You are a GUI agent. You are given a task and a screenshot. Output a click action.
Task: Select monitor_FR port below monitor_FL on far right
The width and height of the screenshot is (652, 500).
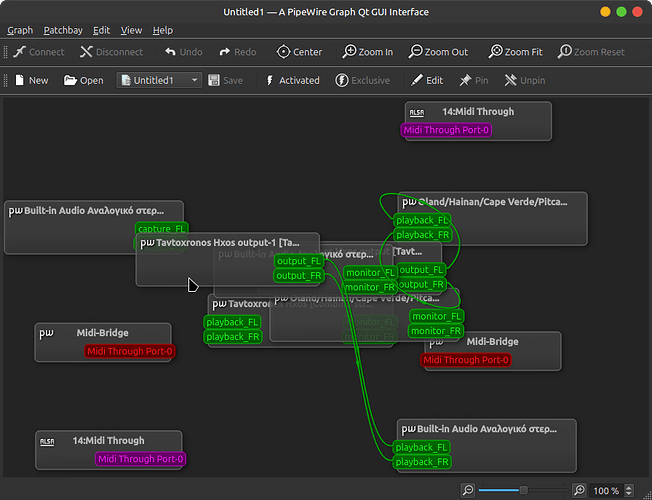tap(436, 331)
